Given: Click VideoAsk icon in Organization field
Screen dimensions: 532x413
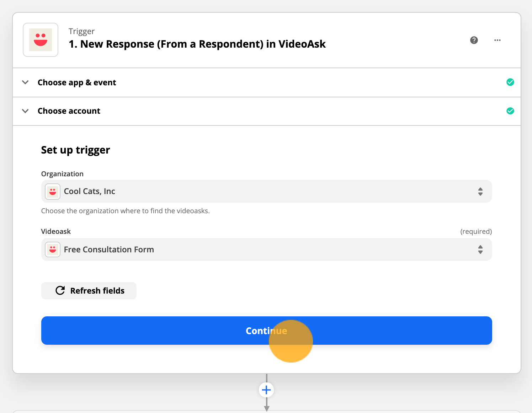Looking at the screenshot, I should (53, 192).
